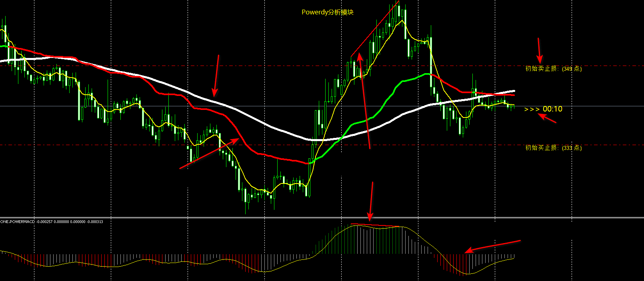Click the yellow MACD signal line trough
Viewport: 644px width, 281px height.
(x=467, y=274)
